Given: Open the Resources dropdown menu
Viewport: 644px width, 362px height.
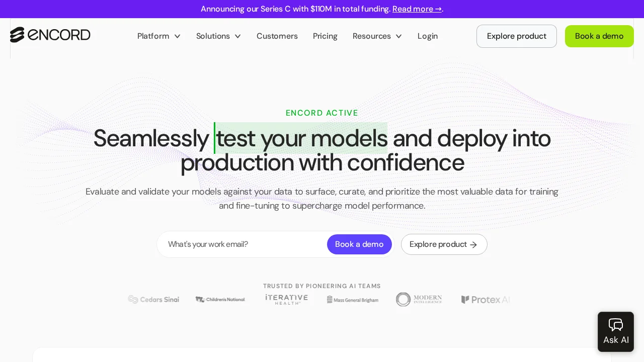Looking at the screenshot, I should coord(377,36).
